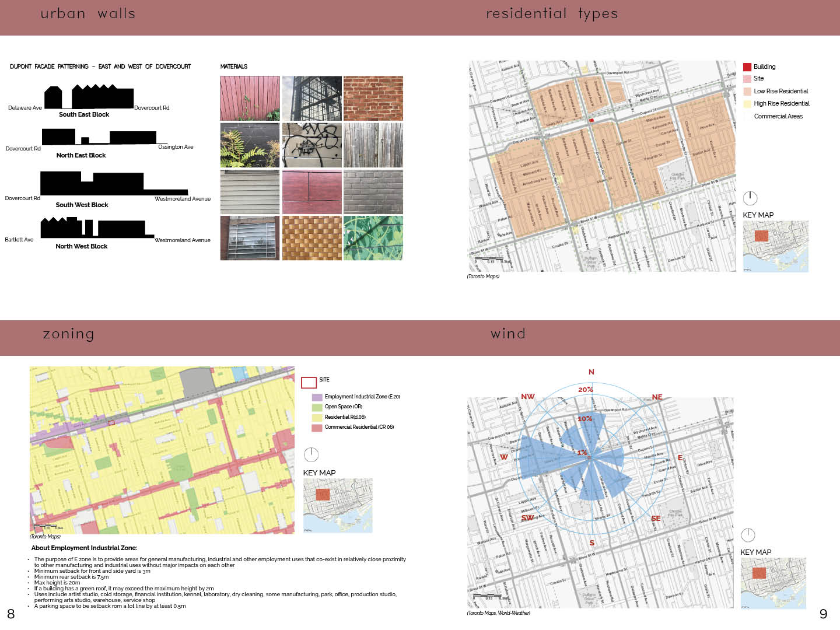
Task: Click the 'About Employment Industrial Zone:' heading
Action: point(85,548)
